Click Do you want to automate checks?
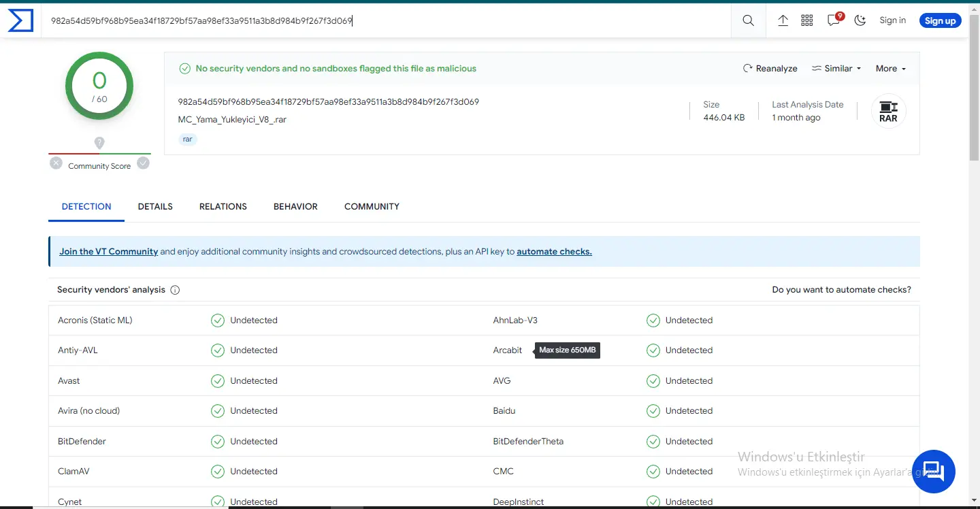The image size is (980, 509). (841, 290)
